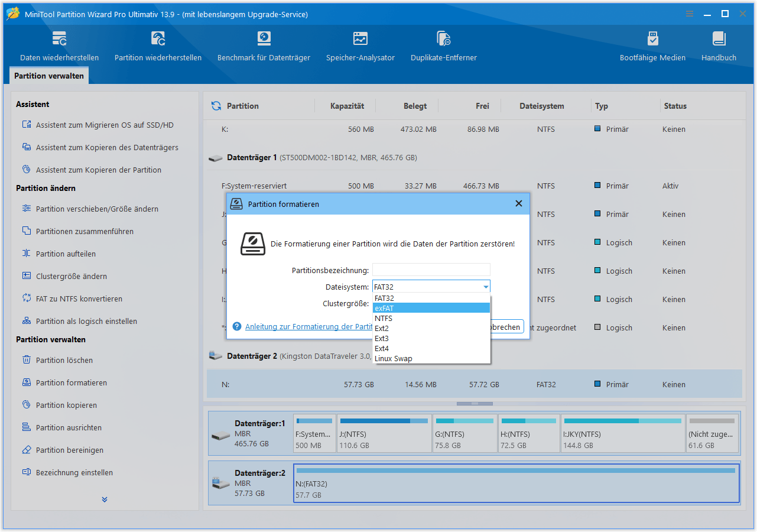This screenshot has width=757, height=532.
Task: Choose Clustergröße ändern
Action: click(x=64, y=276)
